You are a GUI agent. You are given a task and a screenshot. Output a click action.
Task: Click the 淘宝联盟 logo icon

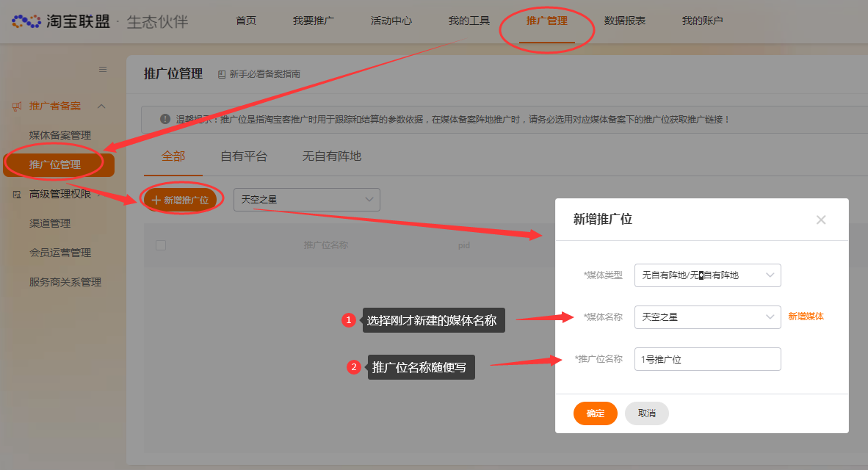26,21
